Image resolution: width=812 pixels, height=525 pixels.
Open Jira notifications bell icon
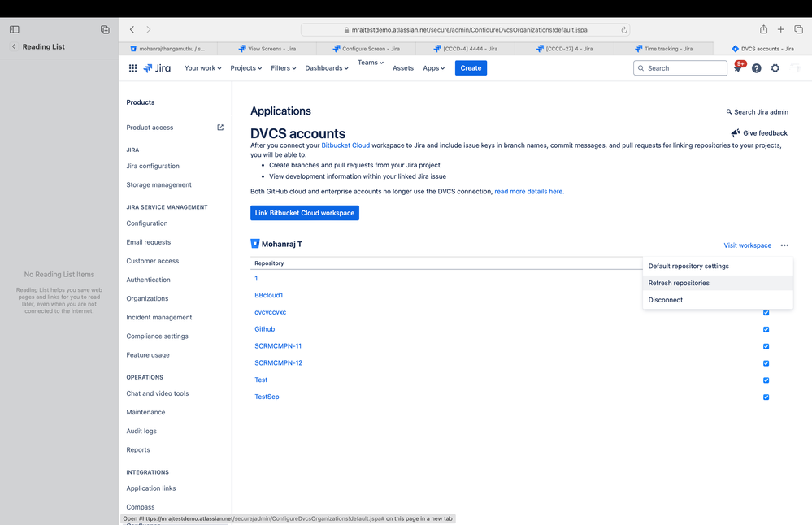pos(738,68)
